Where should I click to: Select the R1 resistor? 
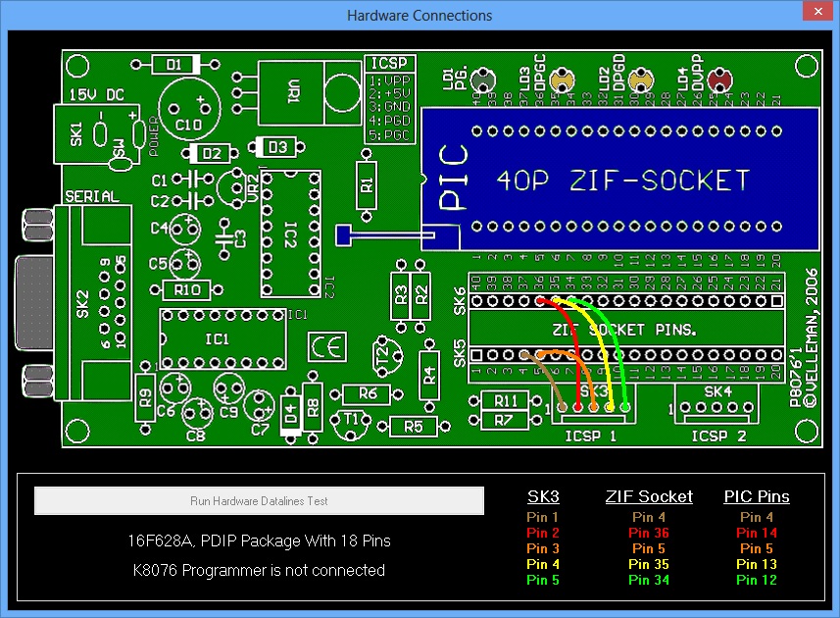[x=367, y=185]
